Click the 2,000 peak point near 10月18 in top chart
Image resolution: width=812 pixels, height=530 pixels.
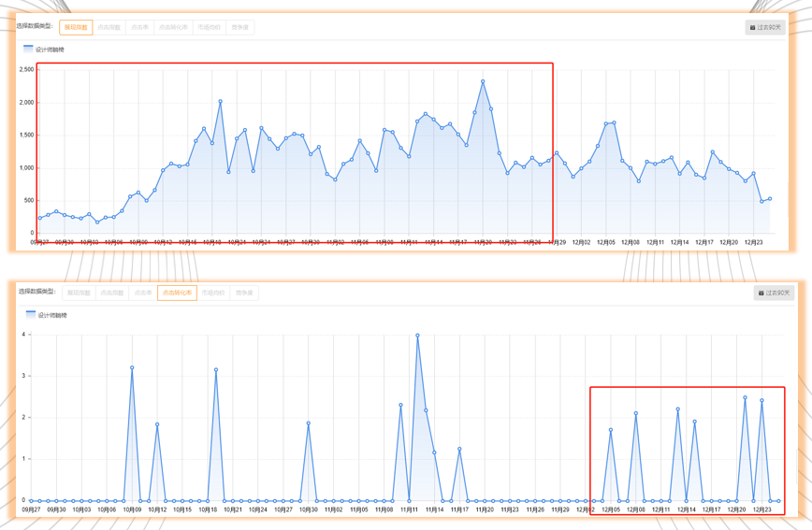(x=220, y=102)
